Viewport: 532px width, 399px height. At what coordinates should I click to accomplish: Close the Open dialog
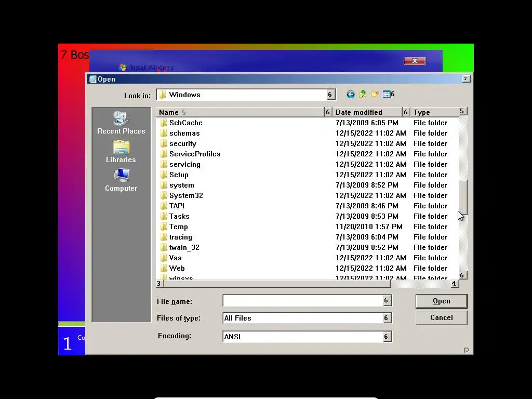coord(466,79)
